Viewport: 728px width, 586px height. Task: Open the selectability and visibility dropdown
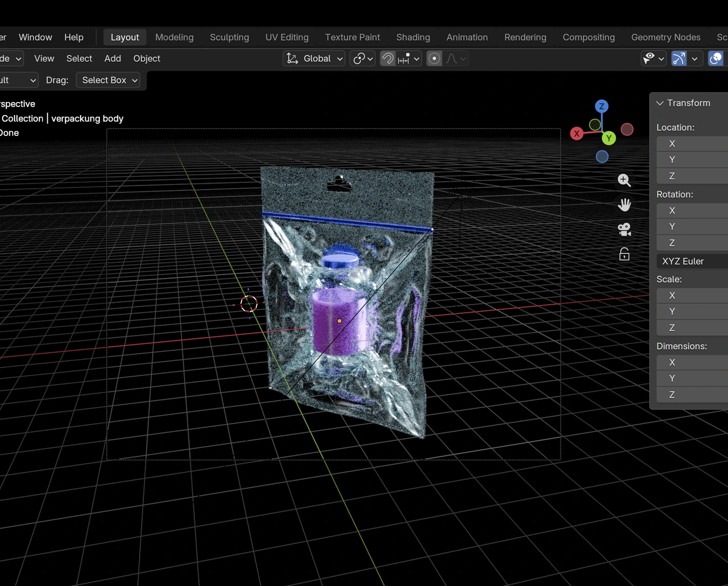[654, 59]
